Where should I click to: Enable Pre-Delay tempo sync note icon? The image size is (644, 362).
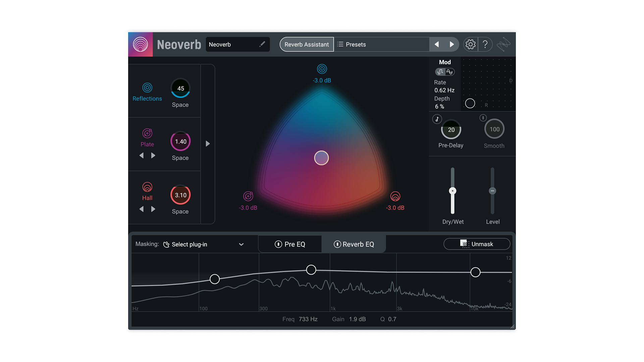437,119
